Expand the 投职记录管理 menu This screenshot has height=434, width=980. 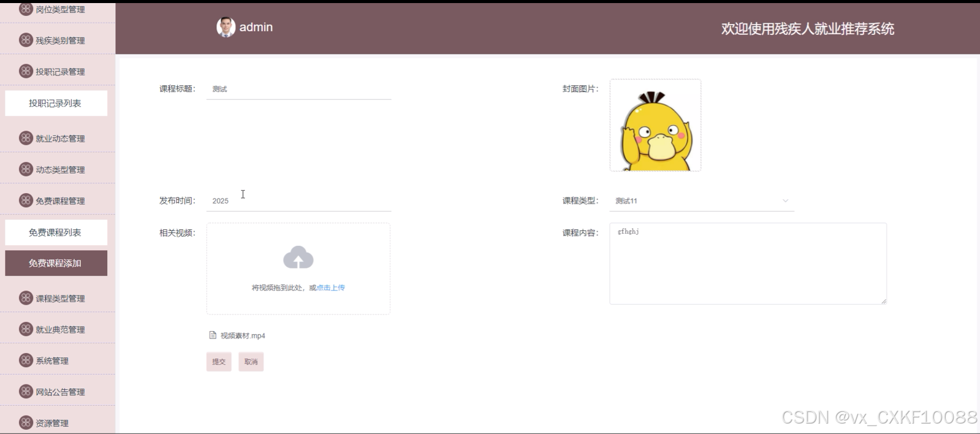58,70
